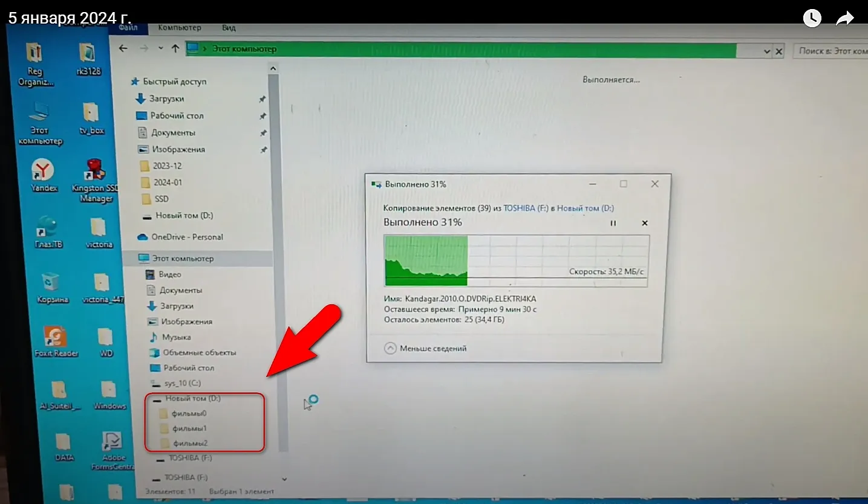Open the TOSHIBA (F:) source link
Image resolution: width=868 pixels, height=504 pixels.
[x=527, y=208]
